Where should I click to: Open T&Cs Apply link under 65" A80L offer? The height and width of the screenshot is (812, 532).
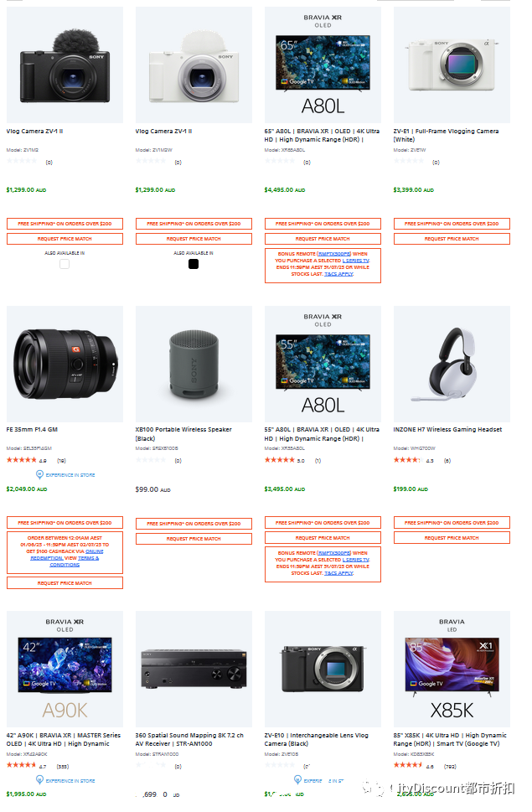coord(339,274)
